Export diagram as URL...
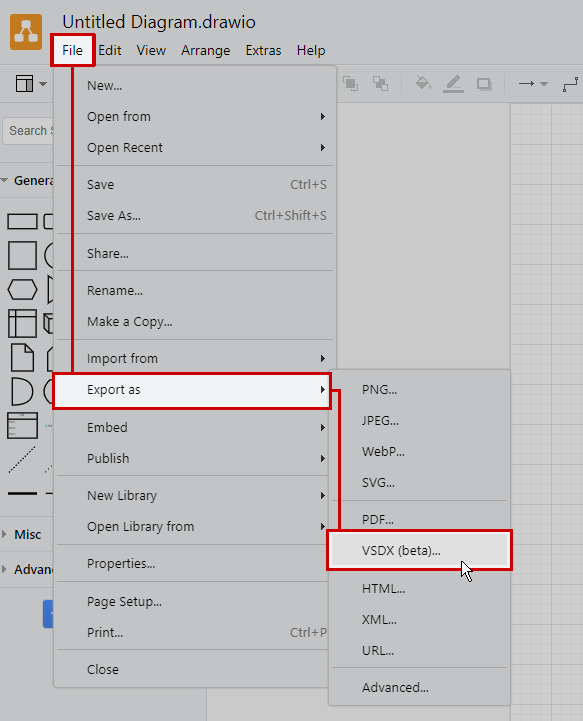Image resolution: width=583 pixels, height=721 pixels. (x=419, y=651)
